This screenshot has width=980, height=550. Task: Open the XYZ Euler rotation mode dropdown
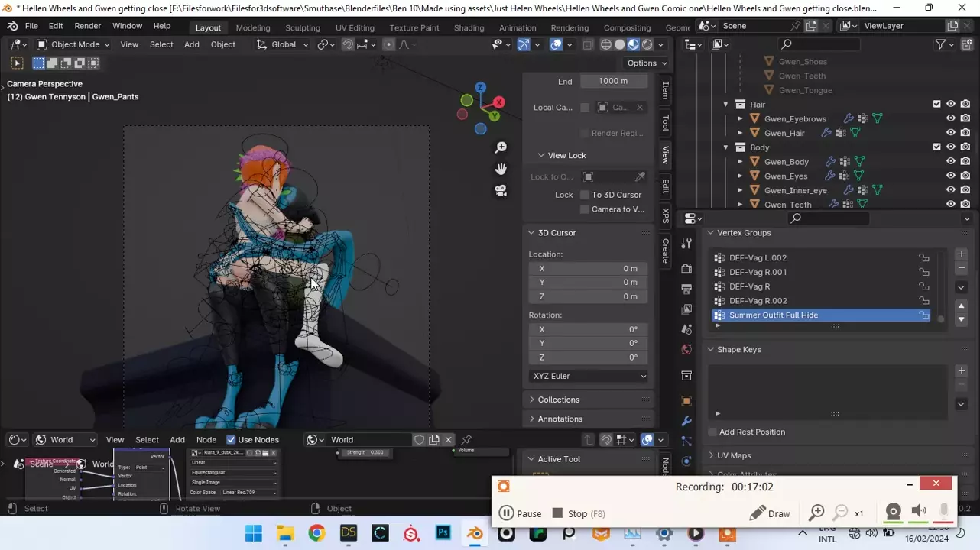pyautogui.click(x=589, y=376)
